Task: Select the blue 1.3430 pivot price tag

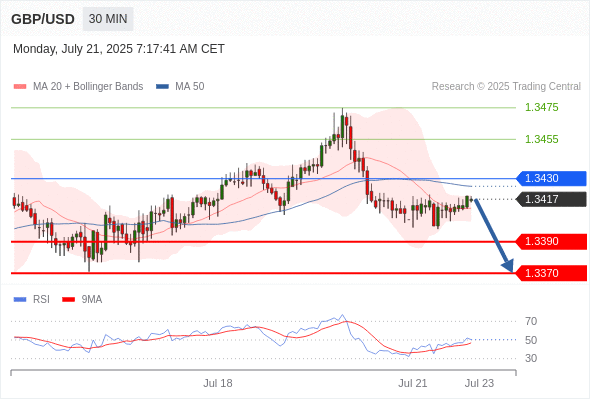Action: (551, 178)
